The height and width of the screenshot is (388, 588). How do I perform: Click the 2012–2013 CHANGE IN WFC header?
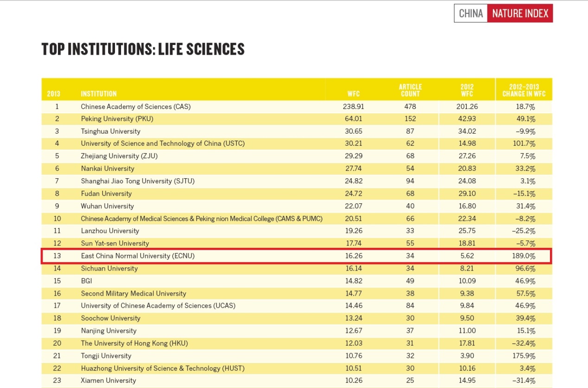coord(524,90)
